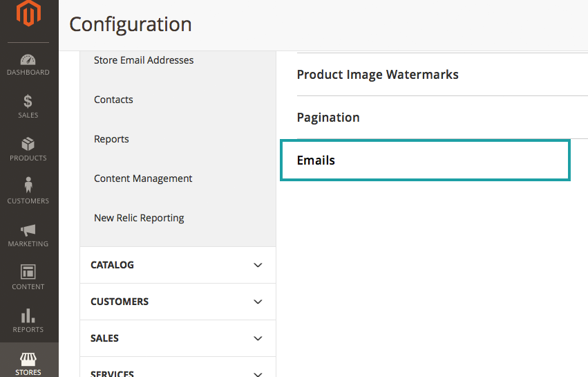The image size is (588, 377).
Task: Open the Reports bar chart icon
Action: click(28, 315)
